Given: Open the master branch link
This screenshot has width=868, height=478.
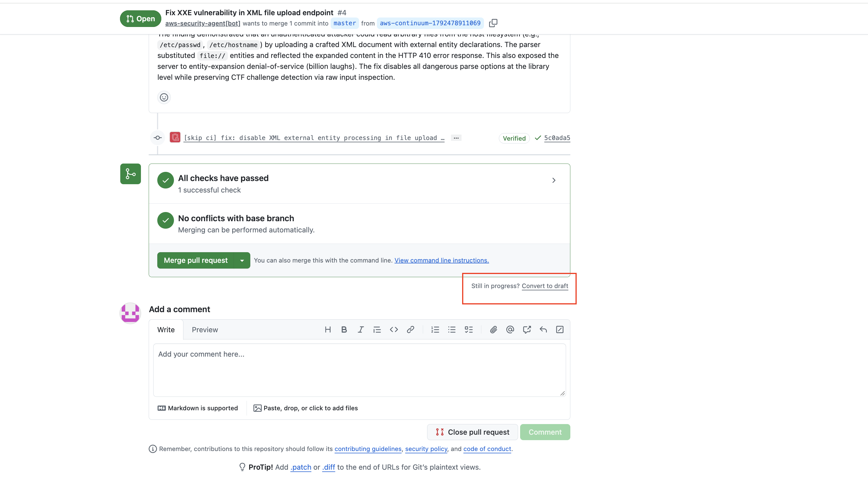Looking at the screenshot, I should pyautogui.click(x=344, y=23).
